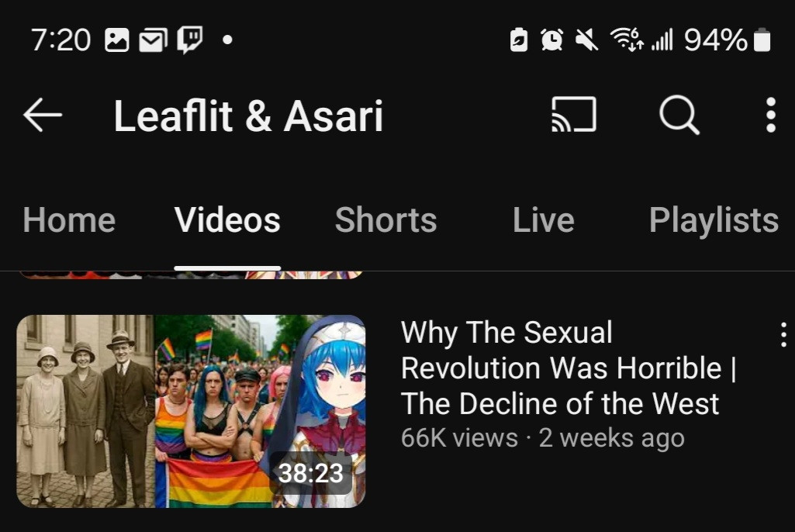Tap the Twitch notification icon
Screen dimensions: 795x532
[189, 40]
